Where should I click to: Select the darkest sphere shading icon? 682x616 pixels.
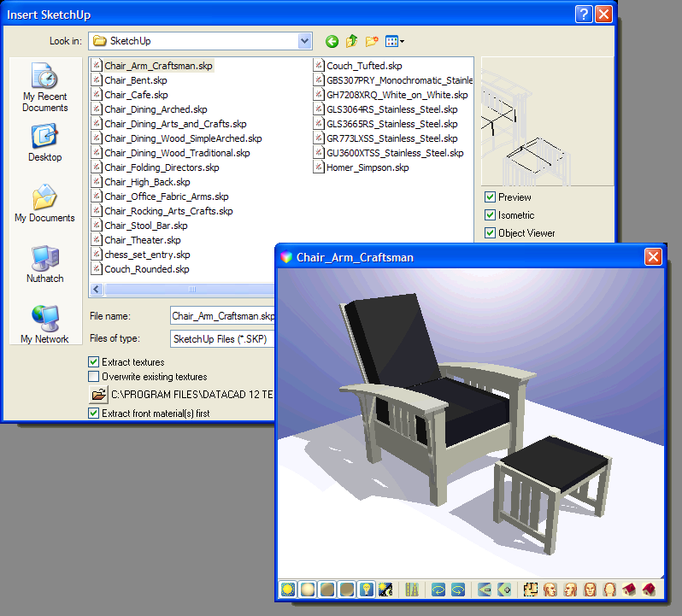pyautogui.click(x=347, y=590)
